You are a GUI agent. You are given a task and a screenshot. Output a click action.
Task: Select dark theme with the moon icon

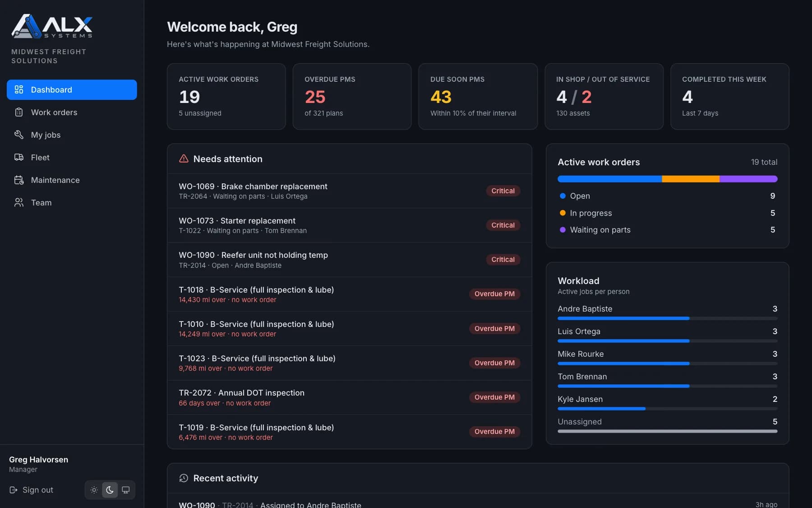click(x=110, y=490)
